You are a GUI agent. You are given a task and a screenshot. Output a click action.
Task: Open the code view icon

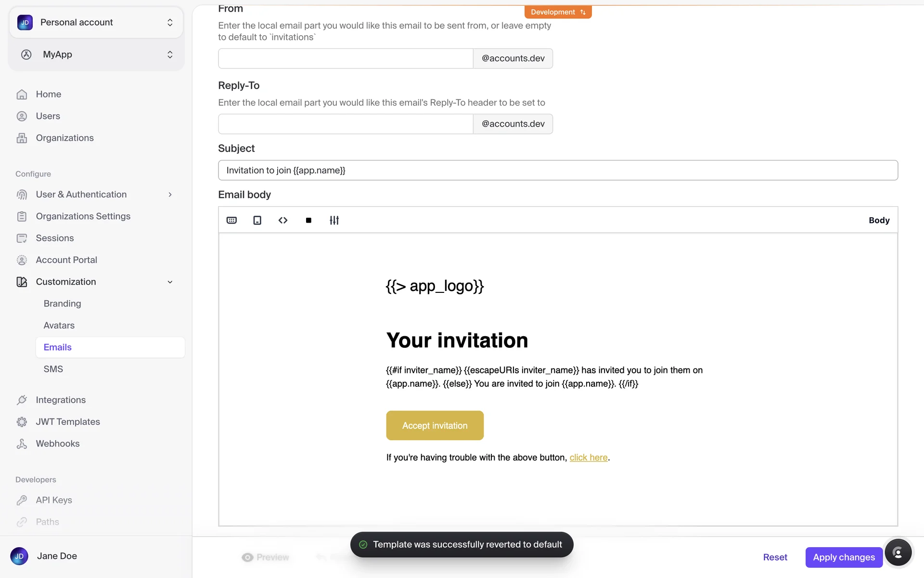point(283,220)
